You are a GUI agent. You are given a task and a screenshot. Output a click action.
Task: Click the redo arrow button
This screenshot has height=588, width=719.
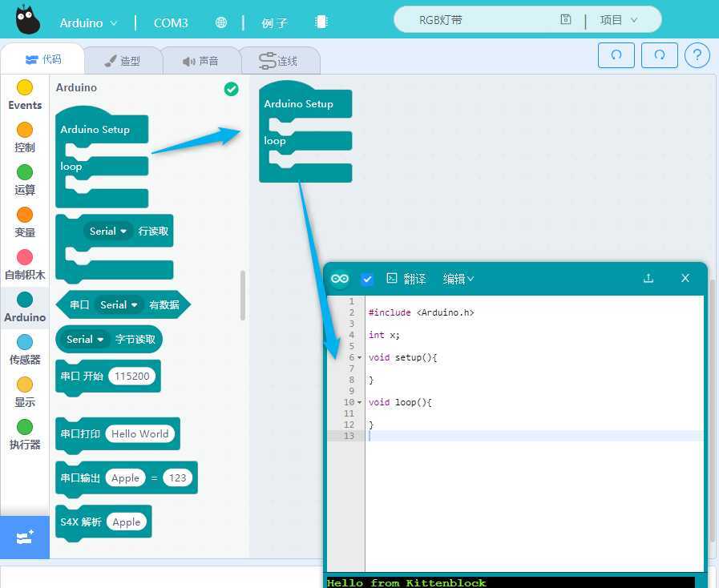click(x=660, y=55)
